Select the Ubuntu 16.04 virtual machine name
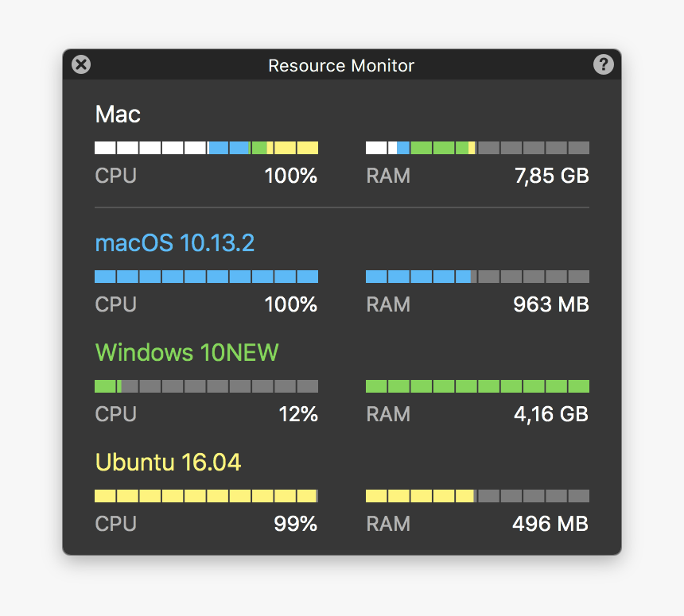The height and width of the screenshot is (616, 684). pyautogui.click(x=168, y=462)
